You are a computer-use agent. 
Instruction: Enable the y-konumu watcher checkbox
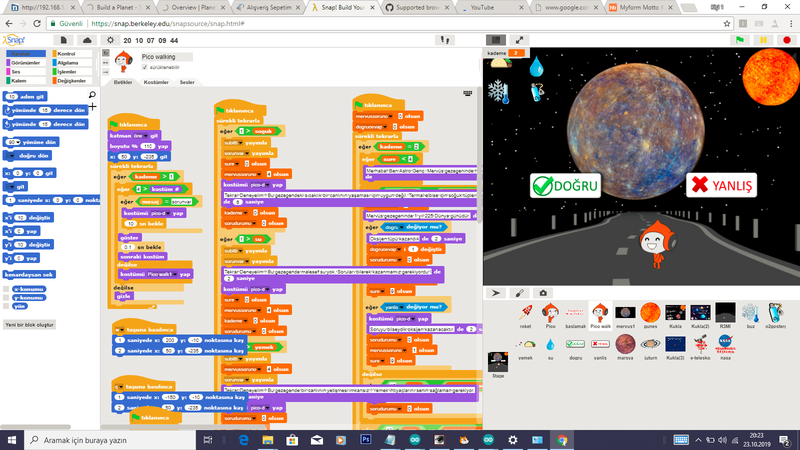tap(7, 297)
